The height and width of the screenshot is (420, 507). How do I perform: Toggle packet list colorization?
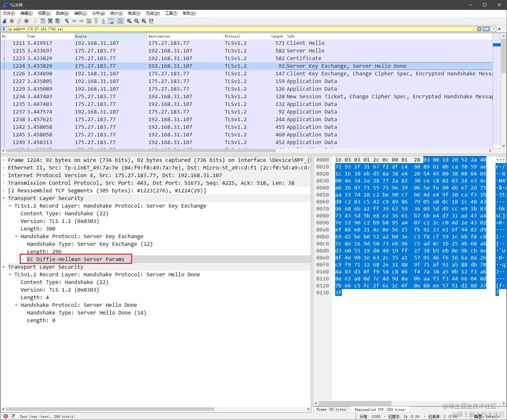pos(120,21)
